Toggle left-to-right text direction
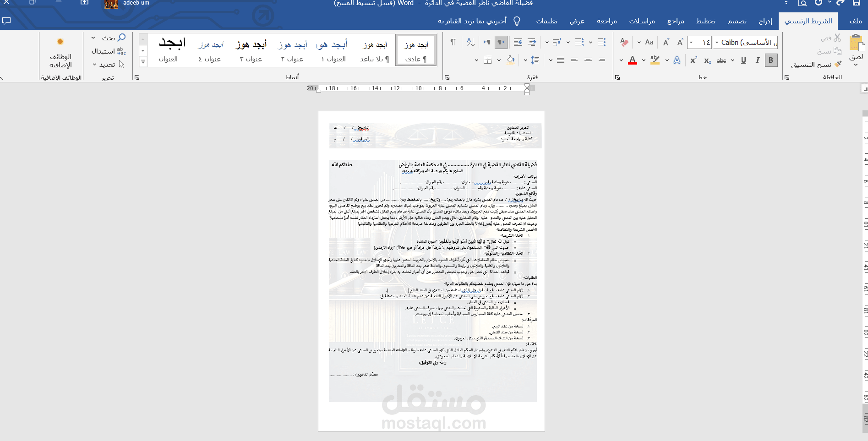The width and height of the screenshot is (868, 441). pyautogui.click(x=487, y=42)
